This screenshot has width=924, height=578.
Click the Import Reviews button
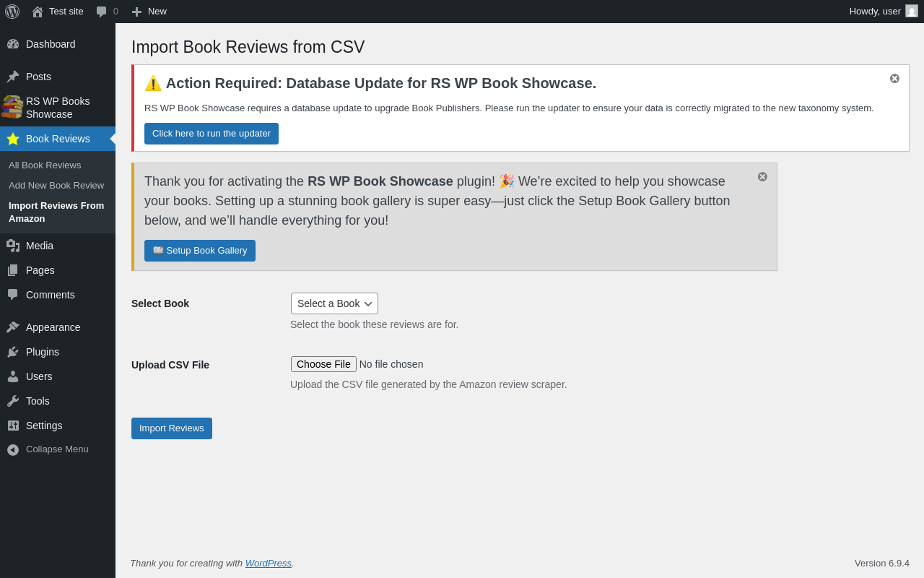172,428
